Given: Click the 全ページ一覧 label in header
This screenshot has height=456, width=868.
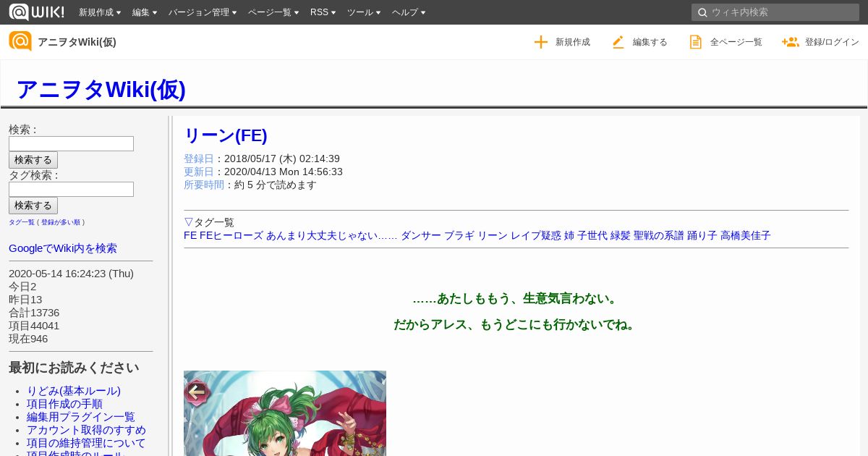Looking at the screenshot, I should click(736, 42).
